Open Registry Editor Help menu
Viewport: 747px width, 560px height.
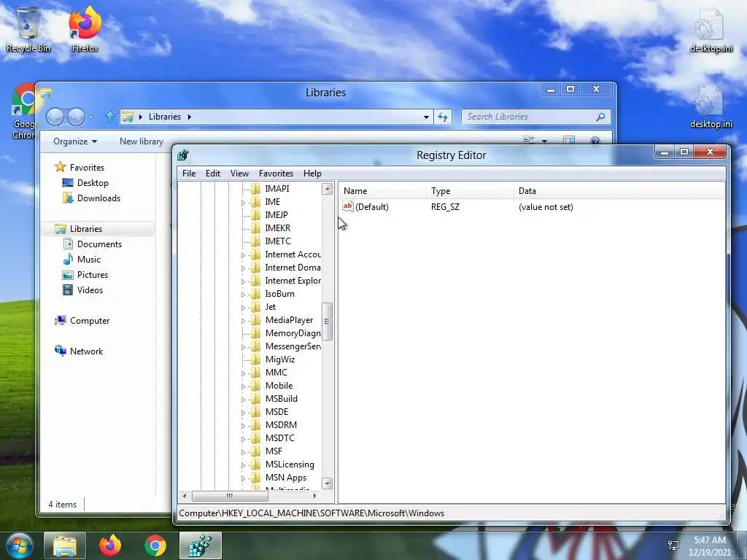pyautogui.click(x=312, y=174)
